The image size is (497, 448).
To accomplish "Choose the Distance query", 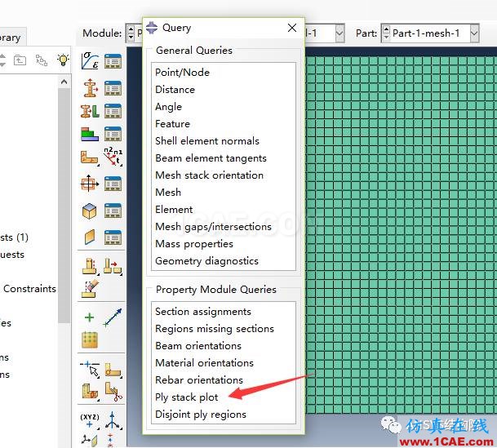I will (175, 89).
